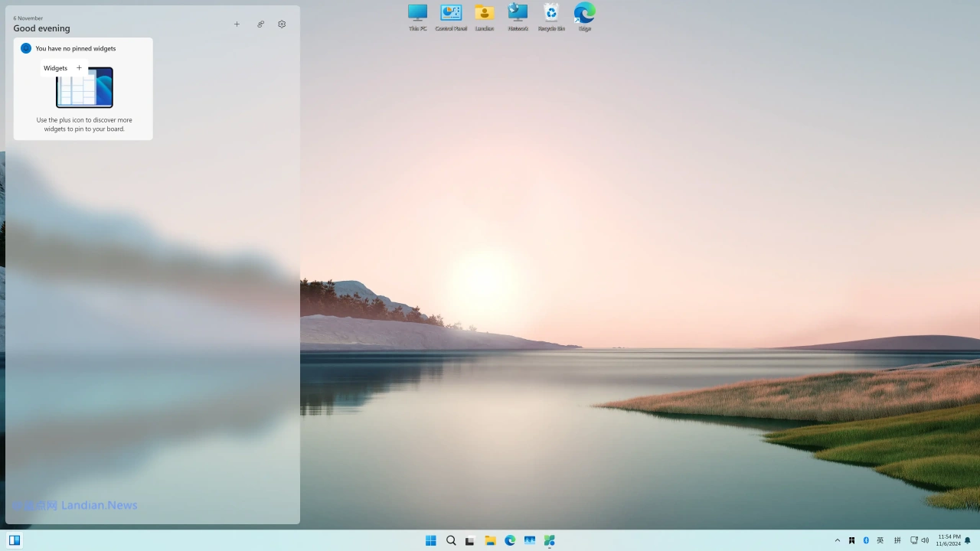Click the Search icon on the taskbar

451,540
